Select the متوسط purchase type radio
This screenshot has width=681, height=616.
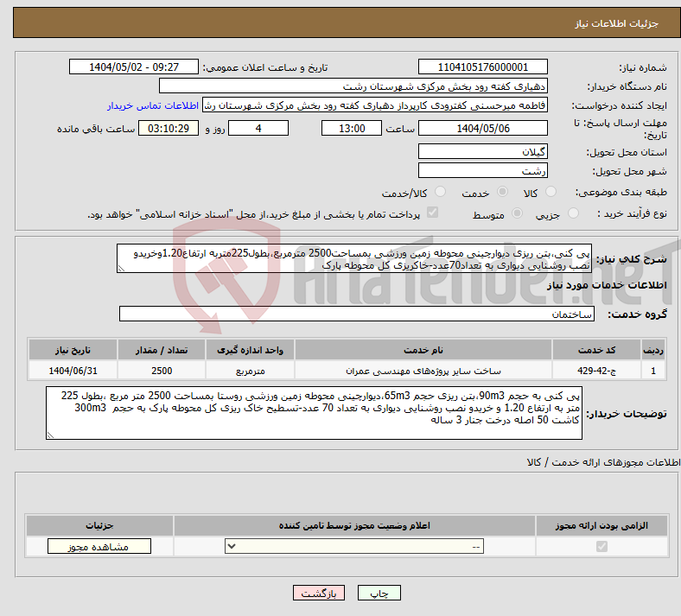click(517, 213)
